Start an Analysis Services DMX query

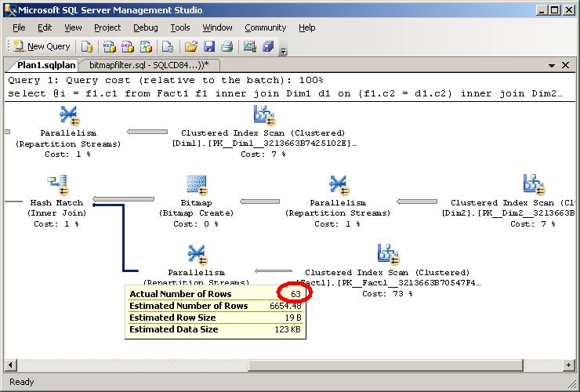[127, 46]
